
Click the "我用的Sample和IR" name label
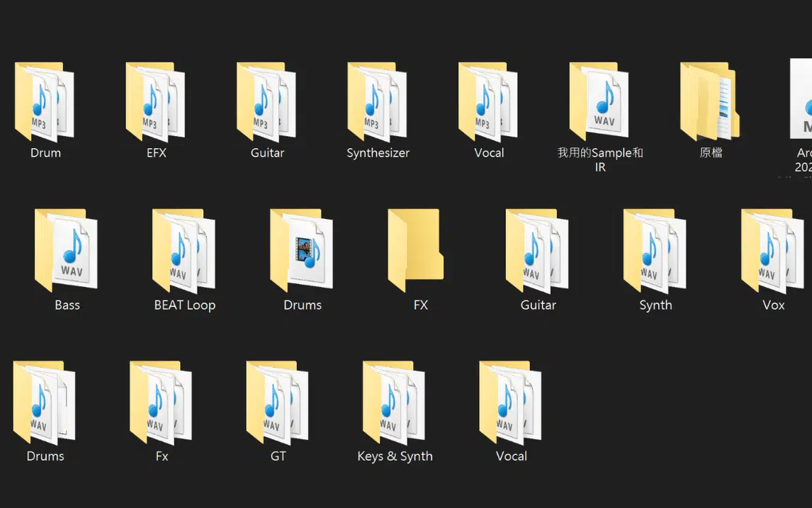tap(600, 159)
